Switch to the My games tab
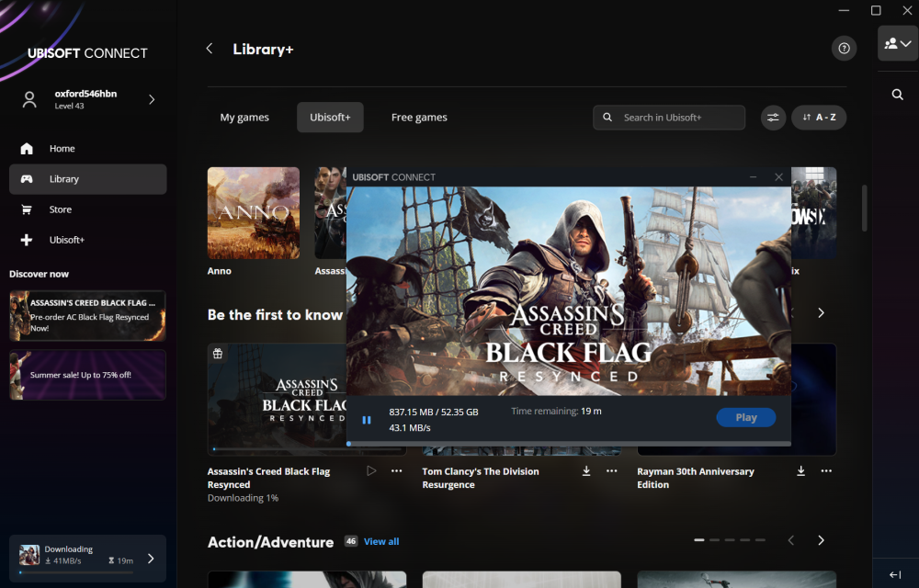Screen dimensions: 919x588 [244, 117]
